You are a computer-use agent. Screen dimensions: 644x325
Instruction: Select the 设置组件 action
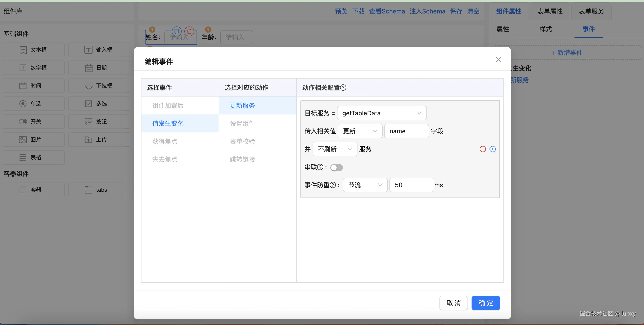click(x=242, y=123)
